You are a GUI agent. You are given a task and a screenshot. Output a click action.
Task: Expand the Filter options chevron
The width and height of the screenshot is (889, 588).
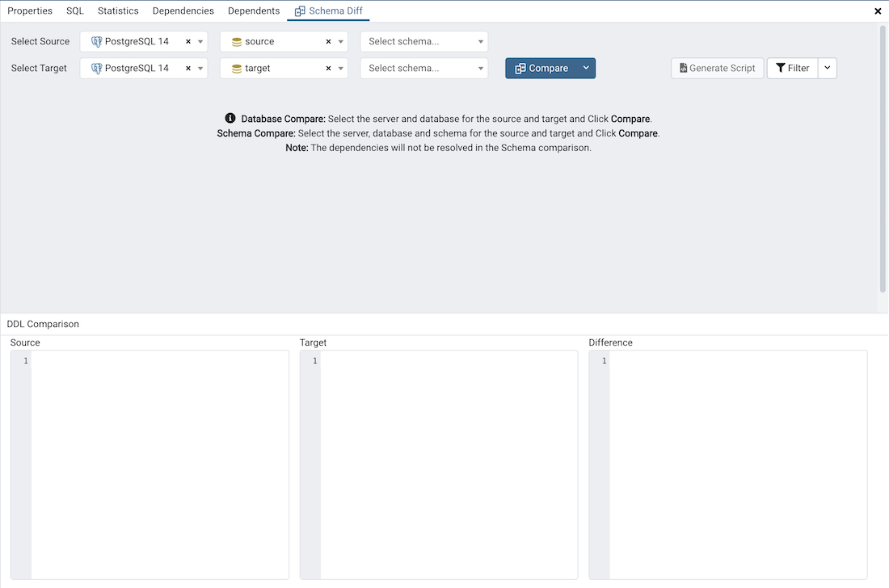tap(828, 68)
